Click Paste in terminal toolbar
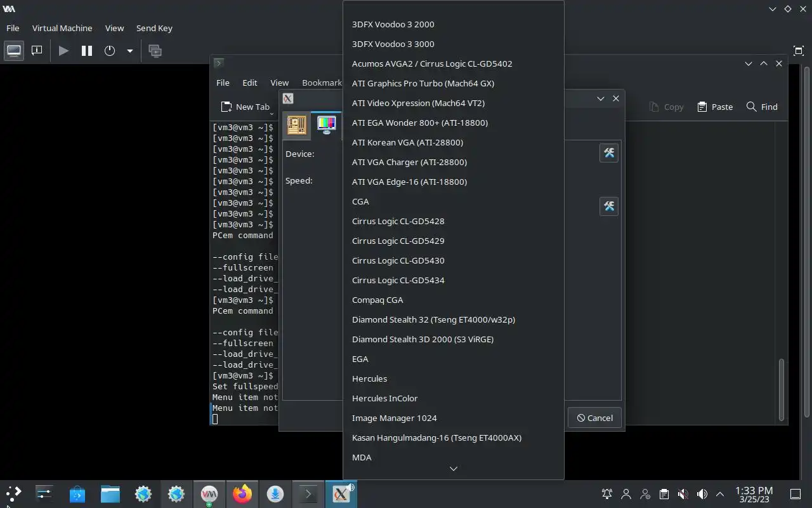This screenshot has width=812, height=508. (x=715, y=107)
